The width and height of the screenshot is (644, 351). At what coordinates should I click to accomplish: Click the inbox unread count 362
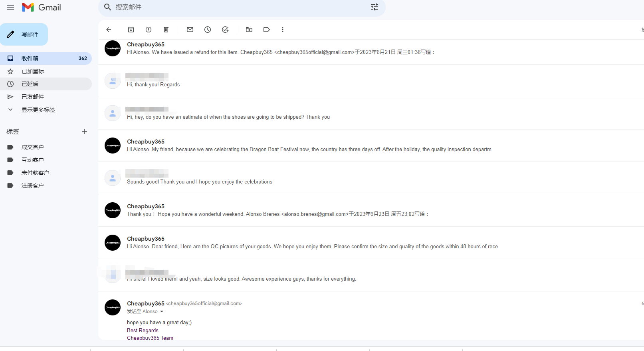[83, 58]
